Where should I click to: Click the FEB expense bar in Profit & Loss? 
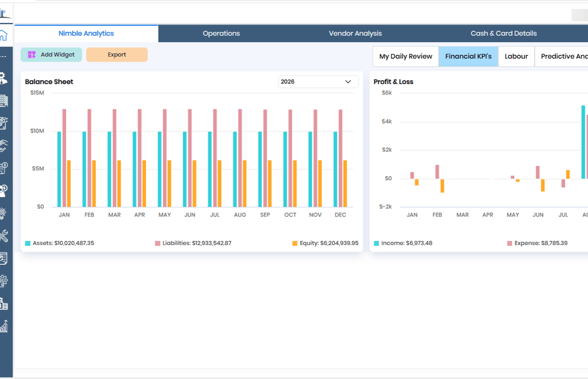[x=437, y=172]
